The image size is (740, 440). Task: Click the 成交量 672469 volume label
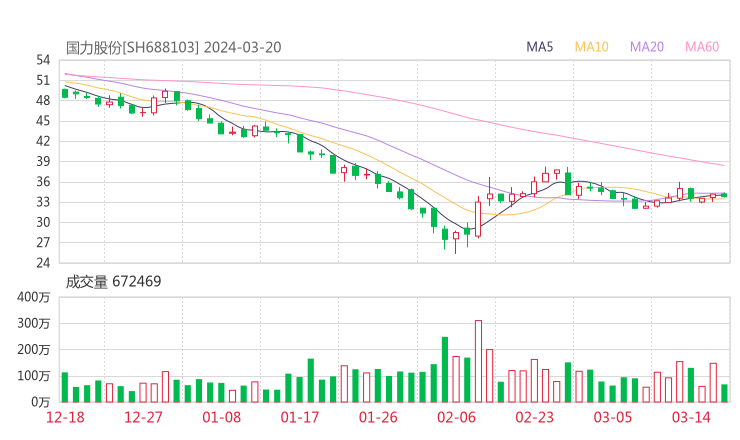tap(113, 282)
